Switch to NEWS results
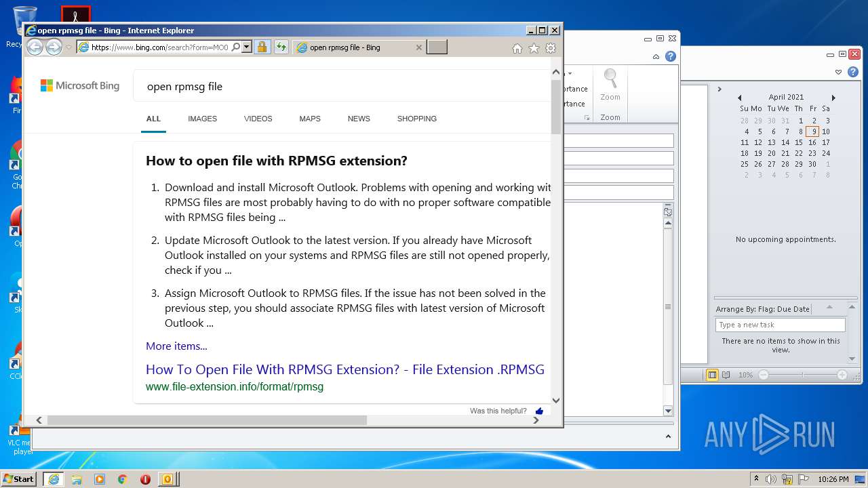This screenshot has width=868, height=488. 359,119
